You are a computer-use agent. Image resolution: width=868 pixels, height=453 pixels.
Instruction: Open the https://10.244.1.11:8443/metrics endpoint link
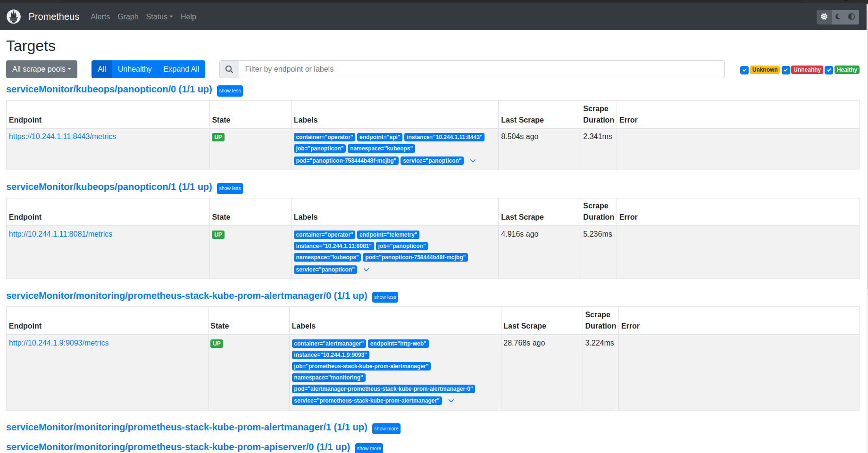click(x=62, y=136)
